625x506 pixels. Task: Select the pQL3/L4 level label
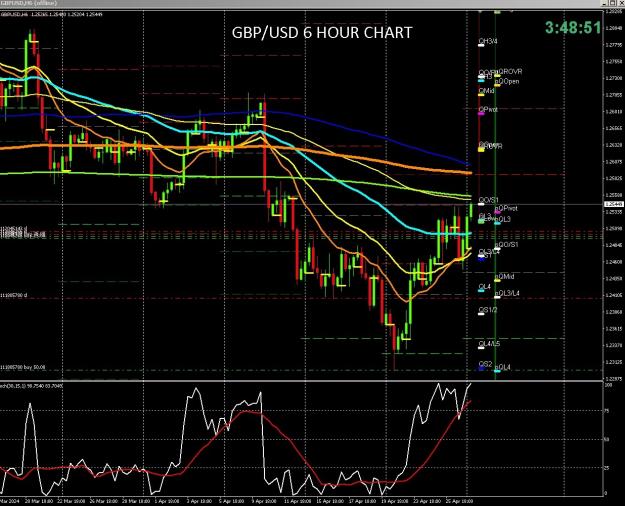(x=507, y=293)
